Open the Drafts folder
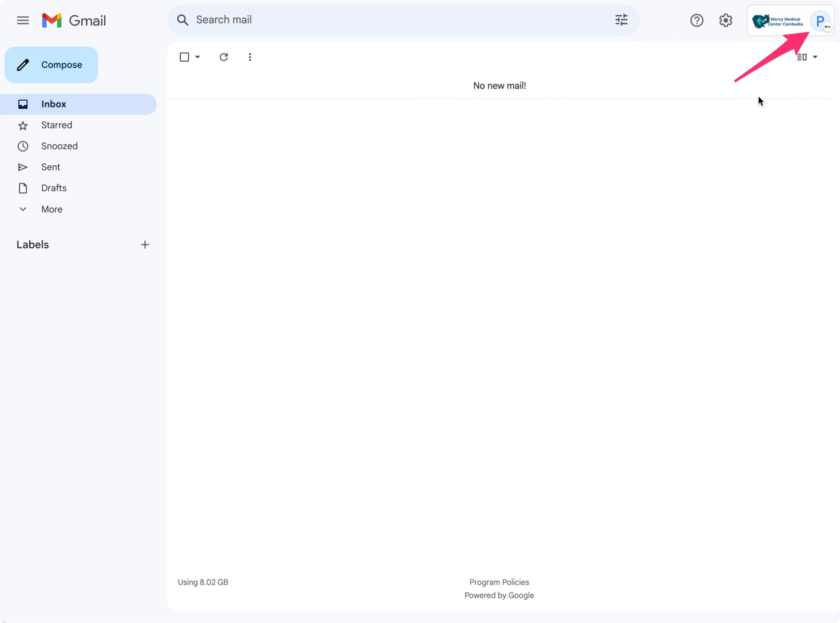 click(54, 188)
